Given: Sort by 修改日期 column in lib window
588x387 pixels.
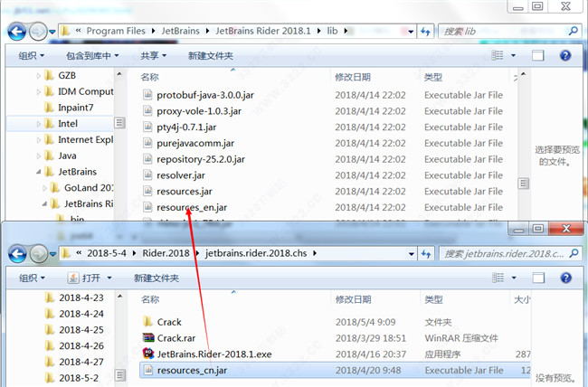Looking at the screenshot, I should click(353, 77).
